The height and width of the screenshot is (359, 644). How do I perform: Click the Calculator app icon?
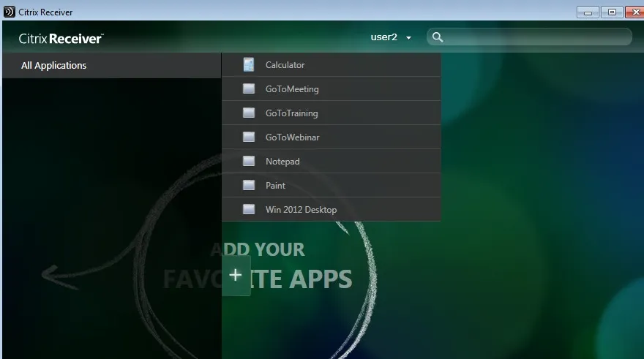click(249, 65)
